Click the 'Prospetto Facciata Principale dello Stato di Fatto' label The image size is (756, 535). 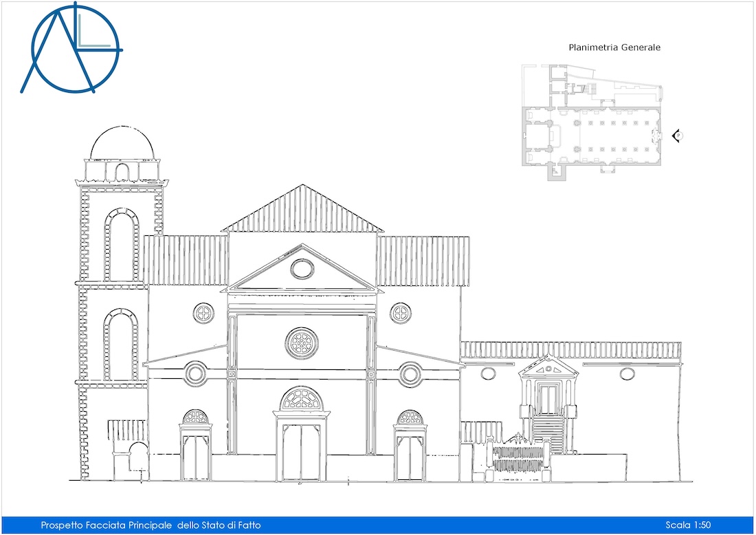pos(151,524)
